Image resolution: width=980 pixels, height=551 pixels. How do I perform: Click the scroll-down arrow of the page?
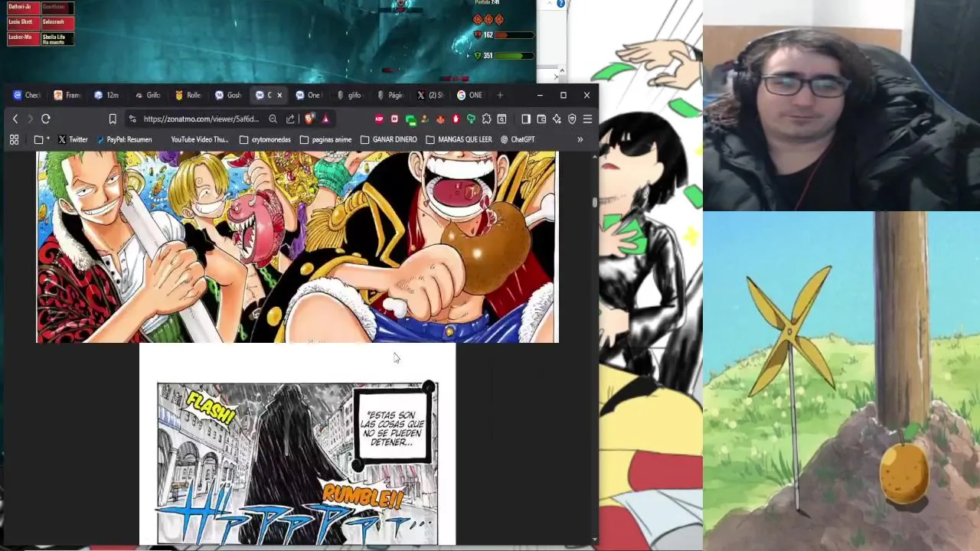click(x=594, y=540)
